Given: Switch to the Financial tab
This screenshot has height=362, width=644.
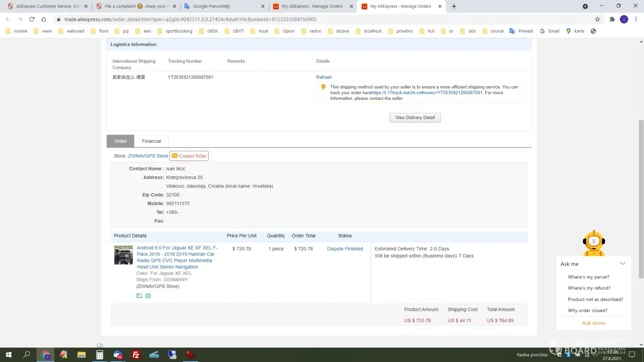Looking at the screenshot, I should (151, 141).
